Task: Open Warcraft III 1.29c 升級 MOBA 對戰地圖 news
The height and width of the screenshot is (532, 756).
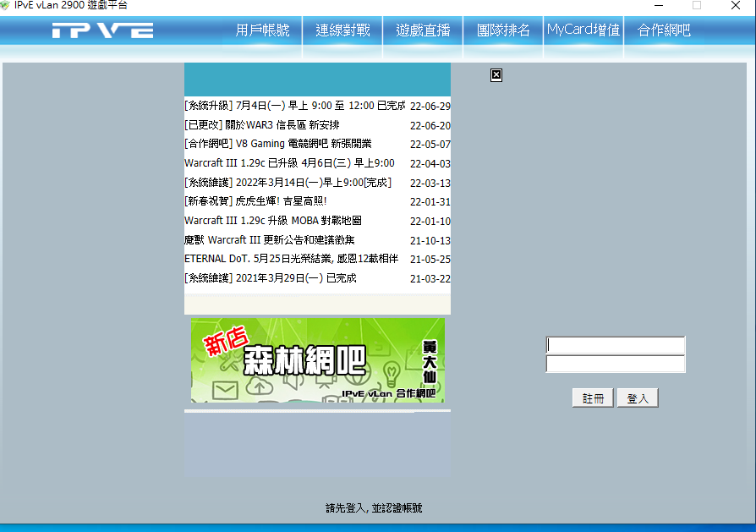Action: coord(273,221)
